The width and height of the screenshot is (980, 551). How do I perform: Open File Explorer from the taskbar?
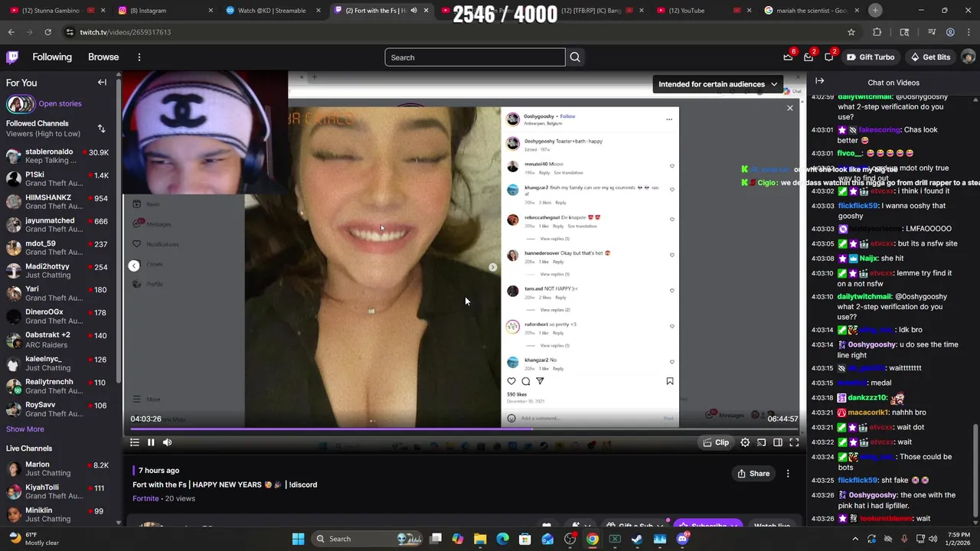point(480,539)
